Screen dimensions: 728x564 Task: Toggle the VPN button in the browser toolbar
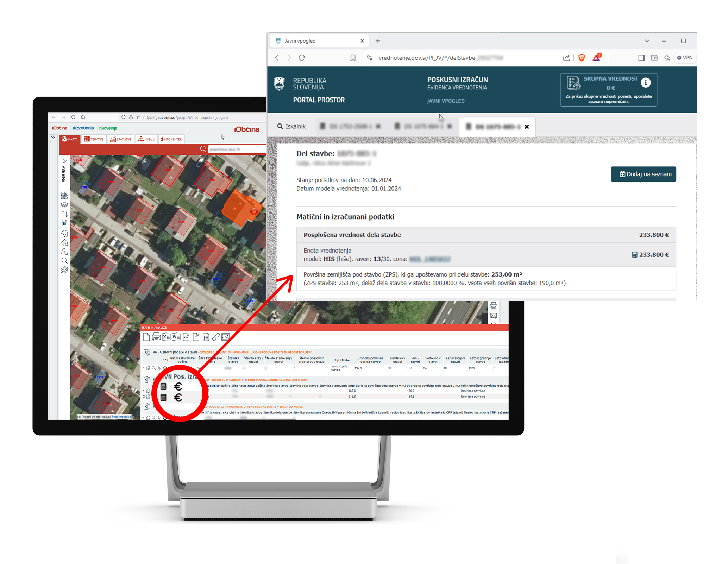tap(685, 58)
